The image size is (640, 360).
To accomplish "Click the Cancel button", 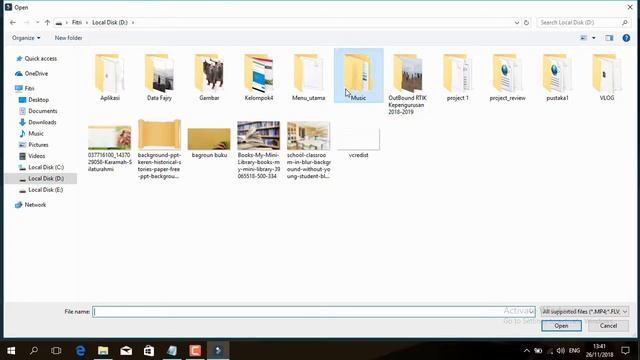I will click(608, 326).
